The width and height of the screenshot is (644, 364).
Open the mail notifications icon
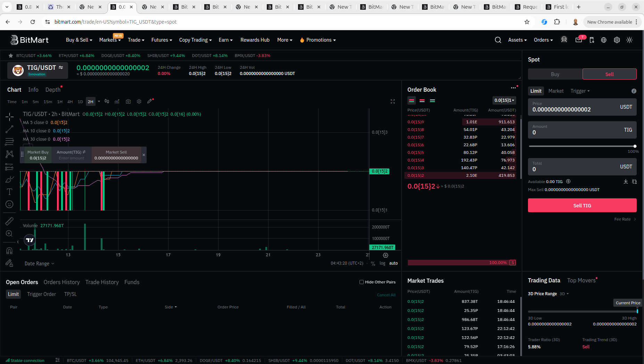tap(579, 40)
